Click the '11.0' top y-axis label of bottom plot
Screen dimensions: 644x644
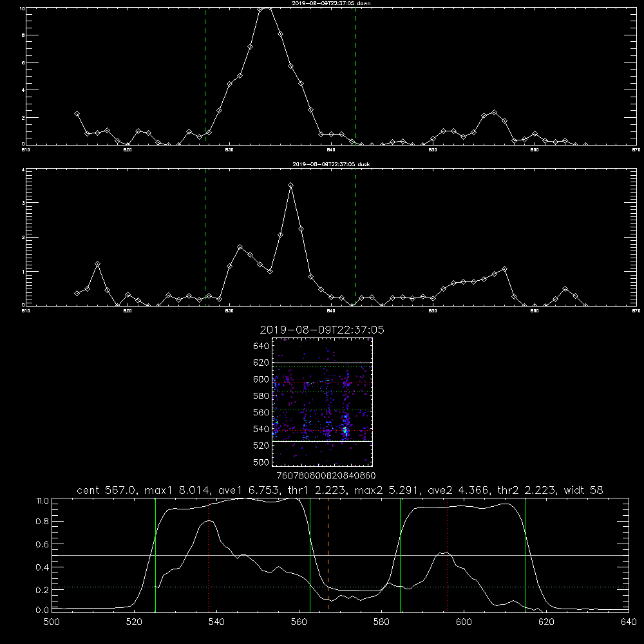coord(43,501)
